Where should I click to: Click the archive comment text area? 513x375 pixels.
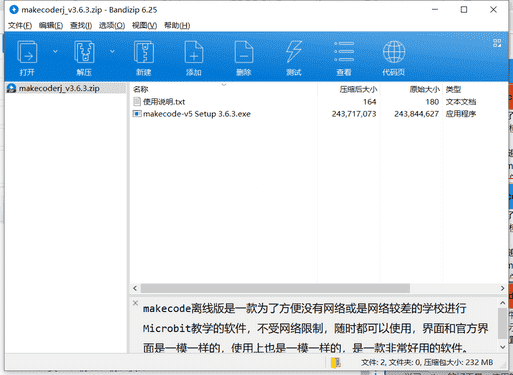(x=315, y=328)
